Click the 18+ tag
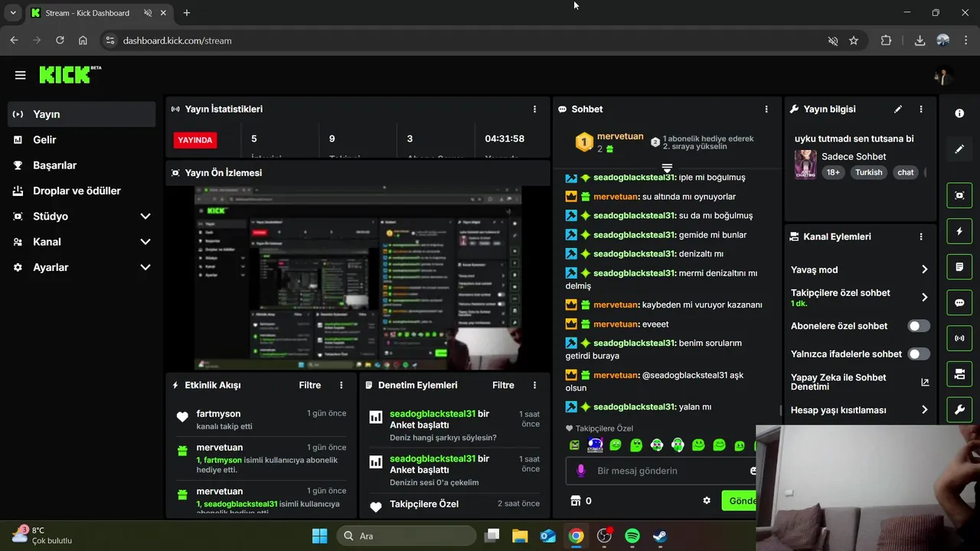980x551 pixels. (833, 173)
